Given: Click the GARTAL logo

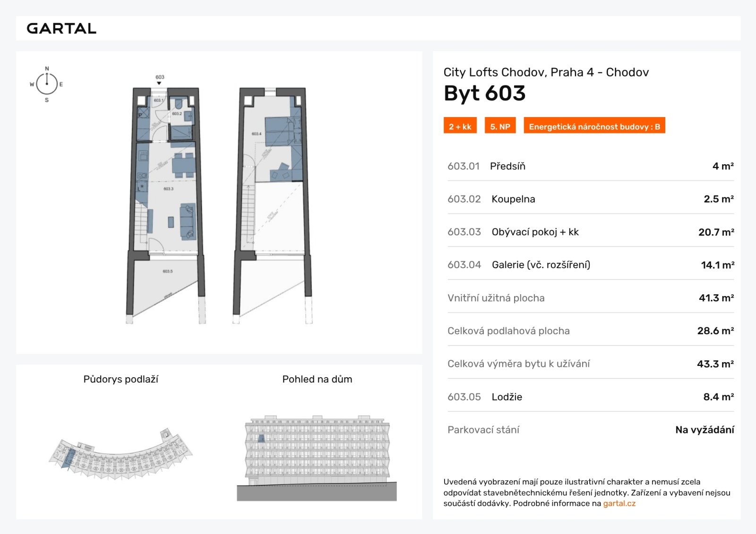Looking at the screenshot, I should coord(61,28).
